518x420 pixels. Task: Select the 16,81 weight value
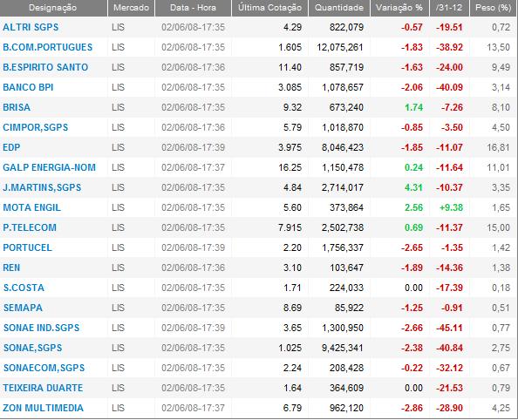499,147
